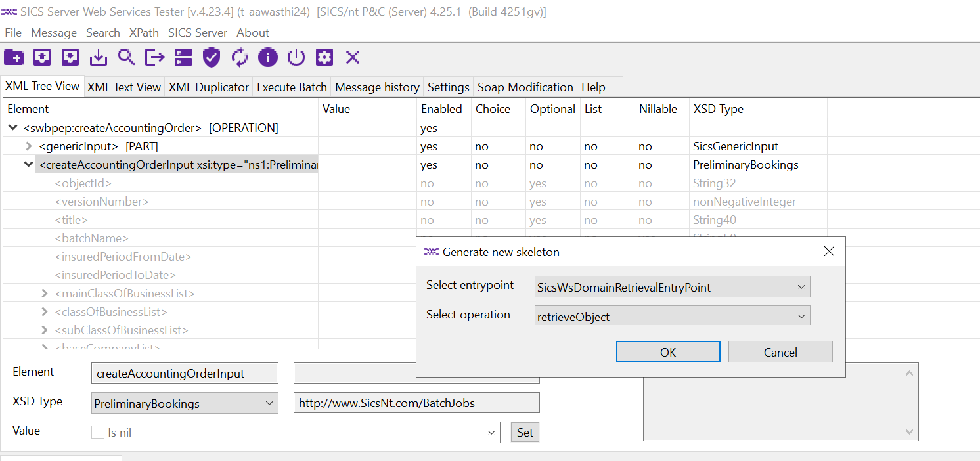Click the exit arrow toolbar icon
This screenshot has height=461, width=980.
[x=154, y=58]
